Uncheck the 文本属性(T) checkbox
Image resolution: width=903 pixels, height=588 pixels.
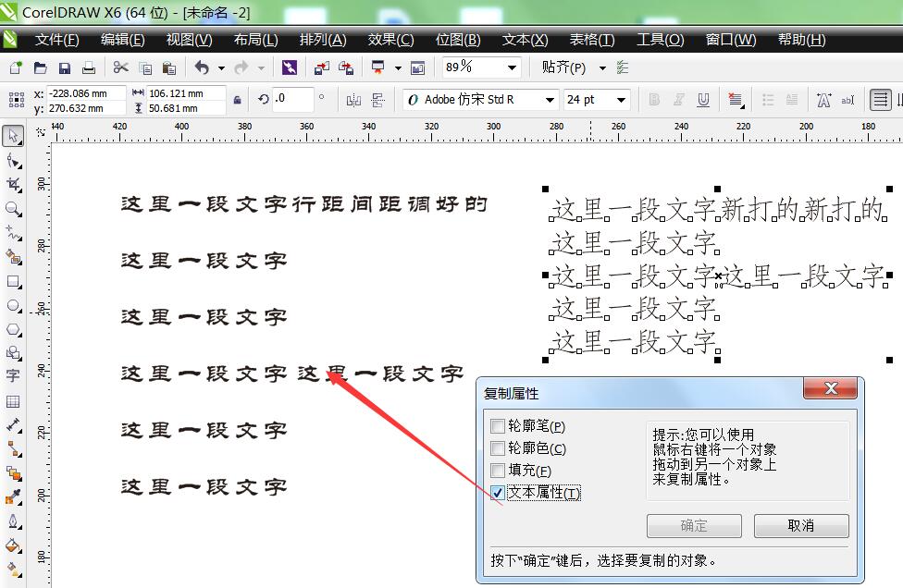click(x=498, y=493)
